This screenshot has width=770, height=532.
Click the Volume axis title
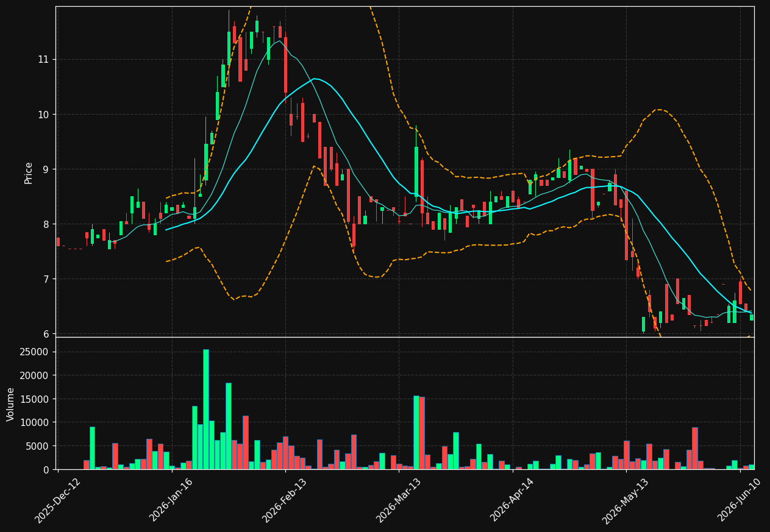click(x=11, y=404)
